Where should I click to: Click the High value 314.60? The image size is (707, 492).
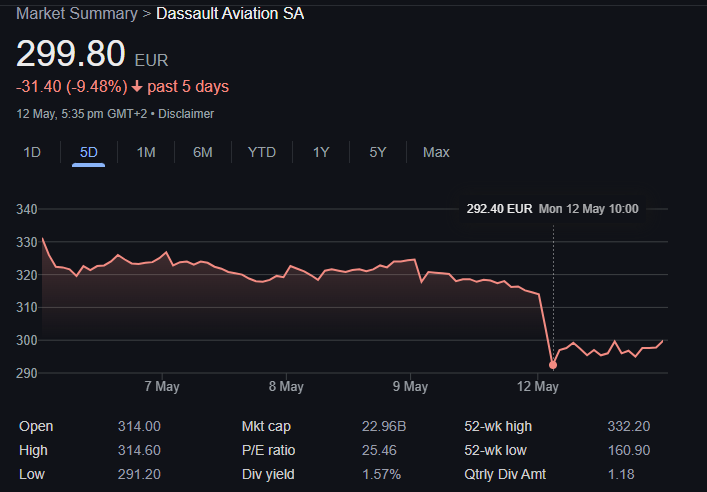139,450
